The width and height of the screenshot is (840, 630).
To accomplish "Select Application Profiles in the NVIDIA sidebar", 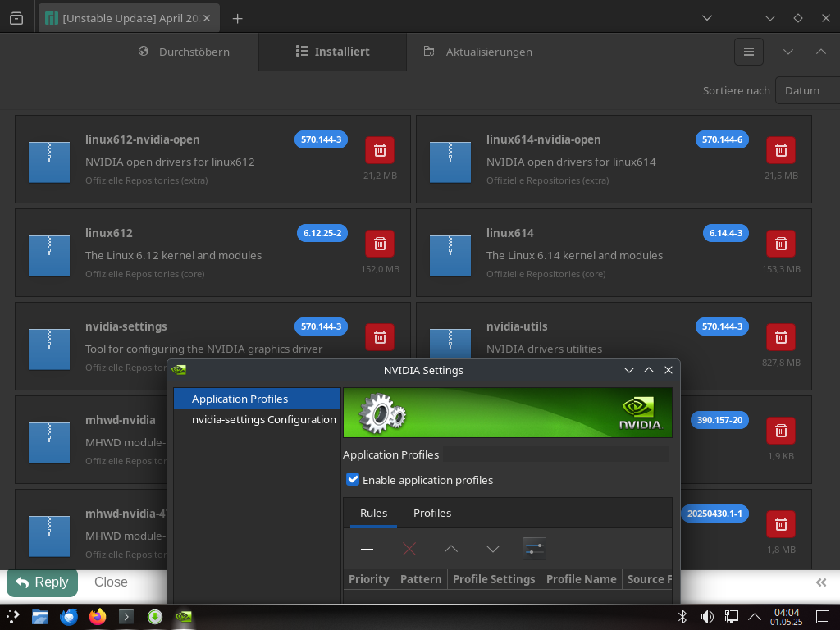I will tap(257, 399).
